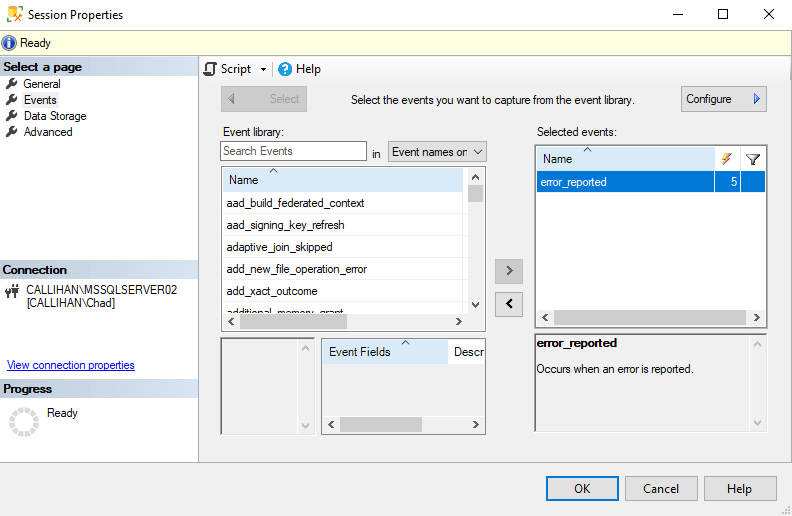Click the Events page wrench icon
792x516 pixels.
click(x=12, y=100)
